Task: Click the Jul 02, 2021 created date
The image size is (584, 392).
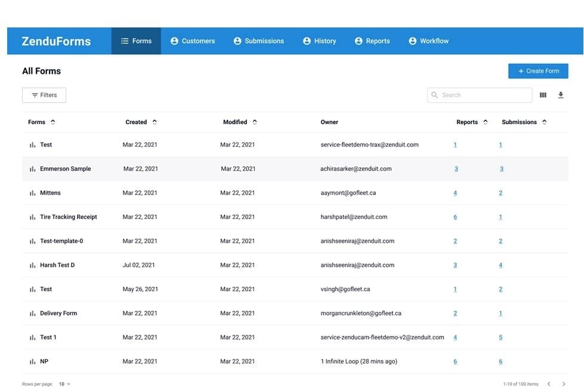Action: (x=138, y=265)
